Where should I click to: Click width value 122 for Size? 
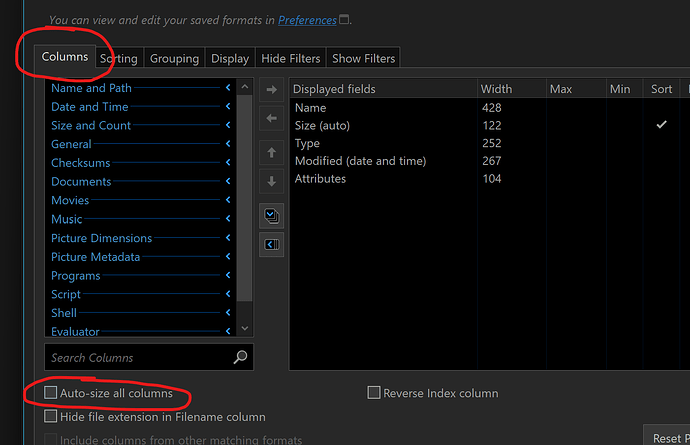click(x=492, y=125)
